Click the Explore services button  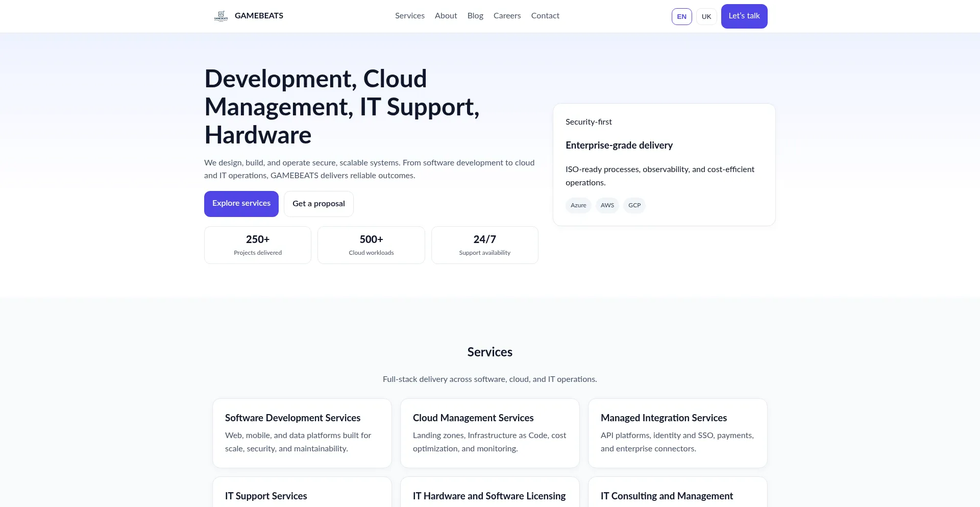[241, 204]
